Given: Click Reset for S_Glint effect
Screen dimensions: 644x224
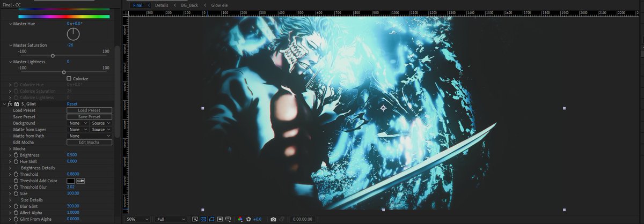Looking at the screenshot, I should [x=72, y=103].
